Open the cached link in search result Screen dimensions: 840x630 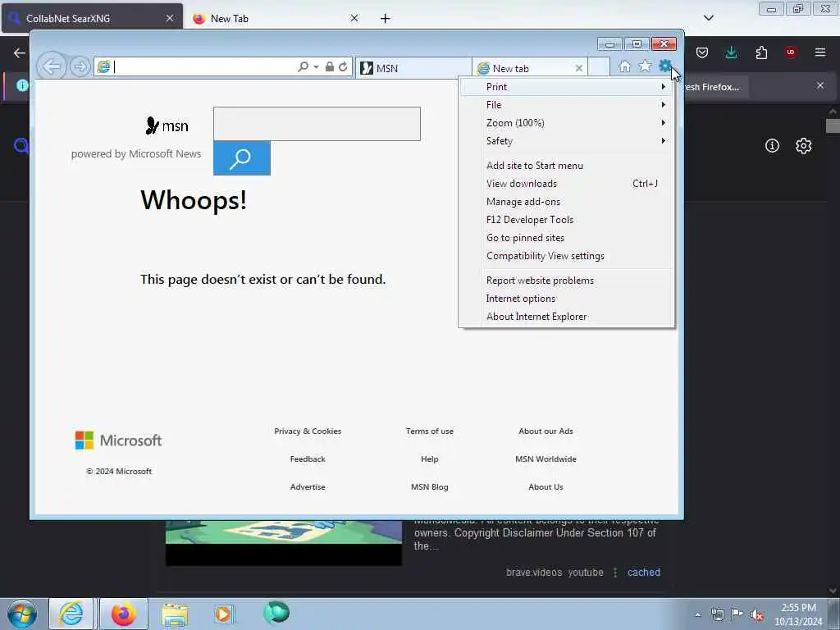pyautogui.click(x=644, y=572)
